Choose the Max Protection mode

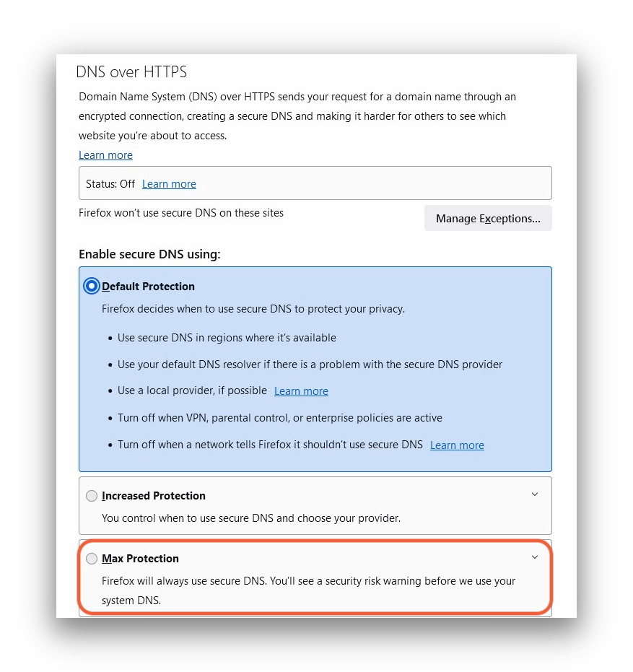click(x=92, y=558)
